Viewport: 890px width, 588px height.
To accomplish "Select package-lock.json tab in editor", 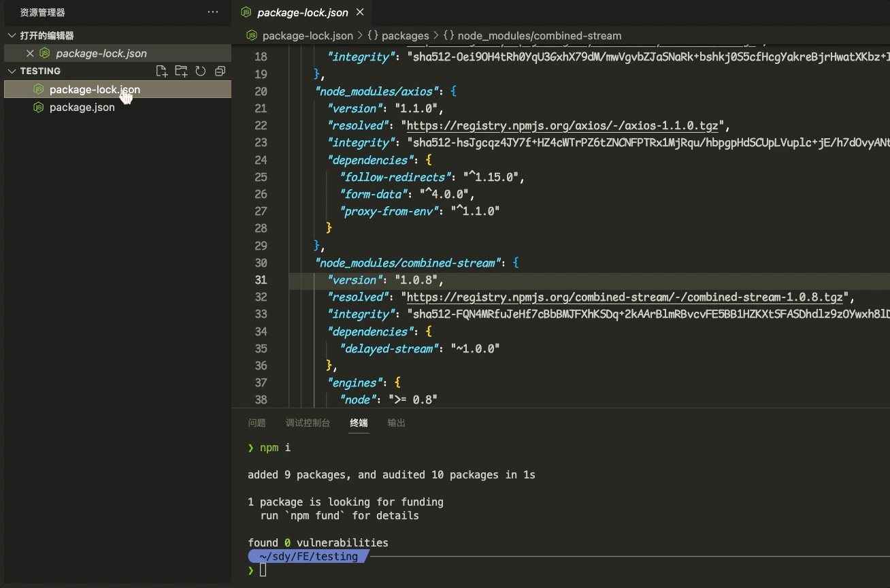I will [x=303, y=12].
